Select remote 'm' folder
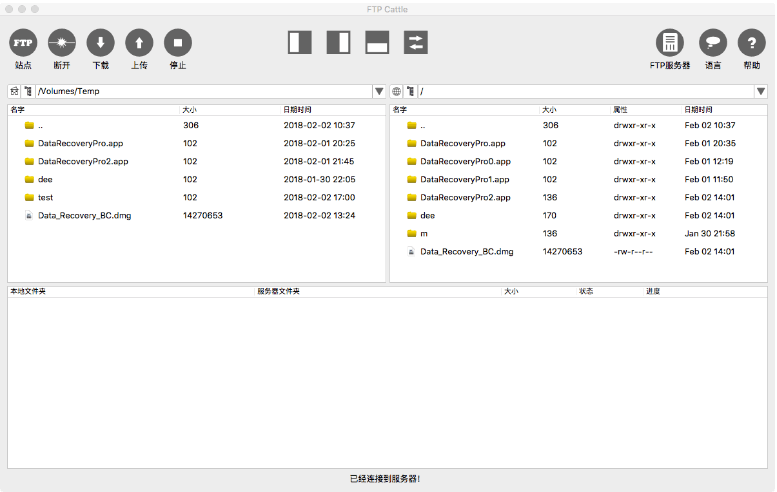The width and height of the screenshot is (777, 492). pyautogui.click(x=579, y=233)
